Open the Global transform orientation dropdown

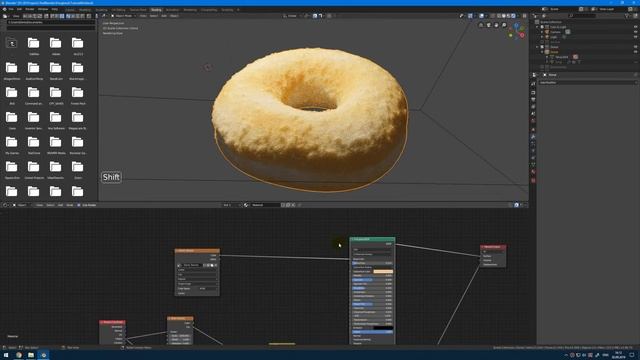292,16
